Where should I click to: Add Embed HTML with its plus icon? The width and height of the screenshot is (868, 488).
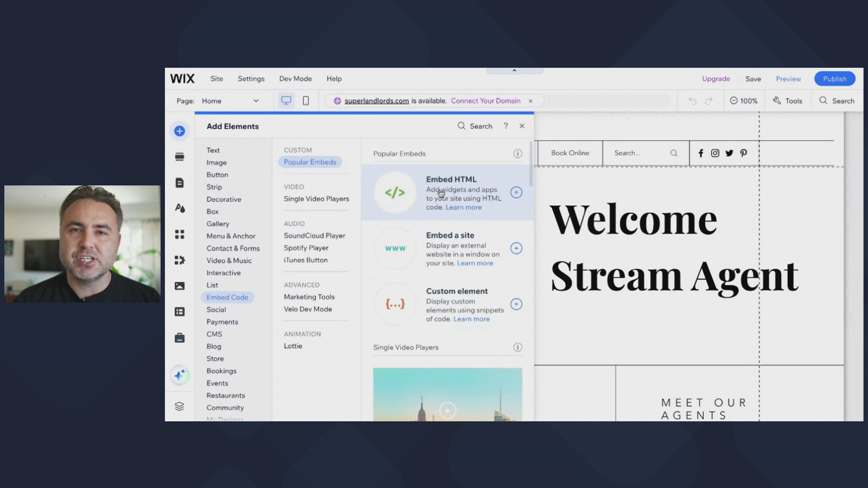(x=516, y=192)
